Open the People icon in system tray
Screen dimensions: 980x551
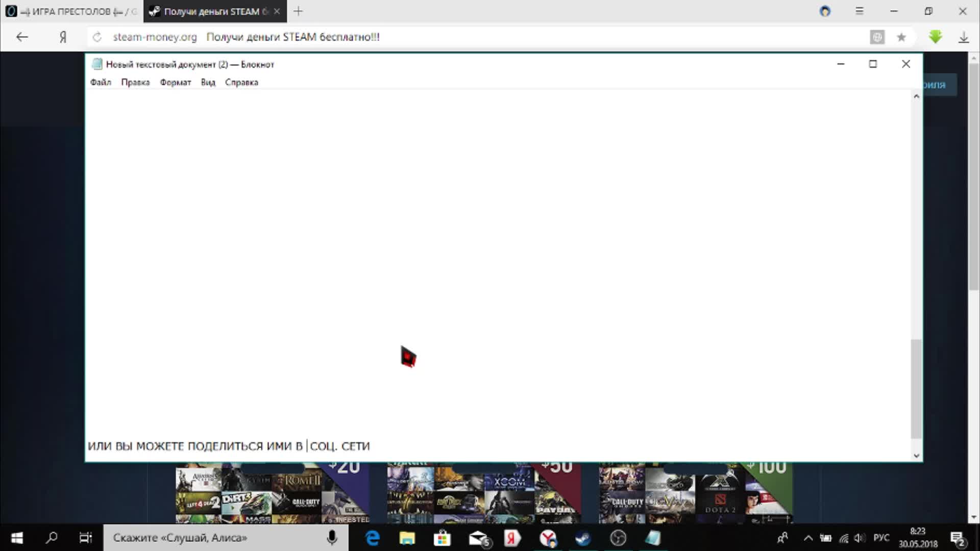click(x=782, y=538)
